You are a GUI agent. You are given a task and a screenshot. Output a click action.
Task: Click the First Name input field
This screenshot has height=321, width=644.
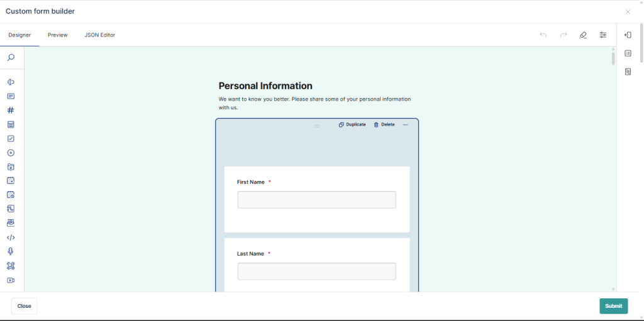[x=316, y=200]
